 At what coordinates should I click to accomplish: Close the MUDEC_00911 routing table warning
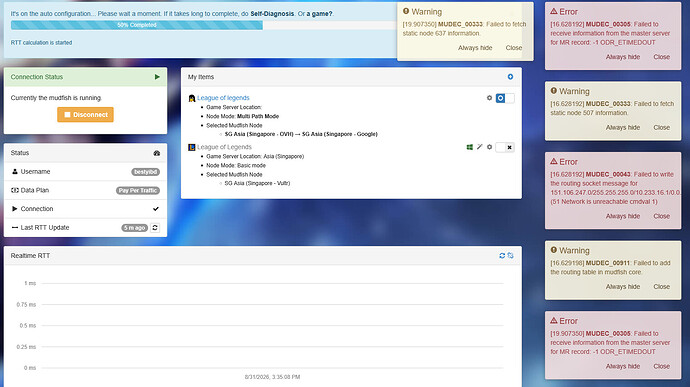[x=661, y=287]
